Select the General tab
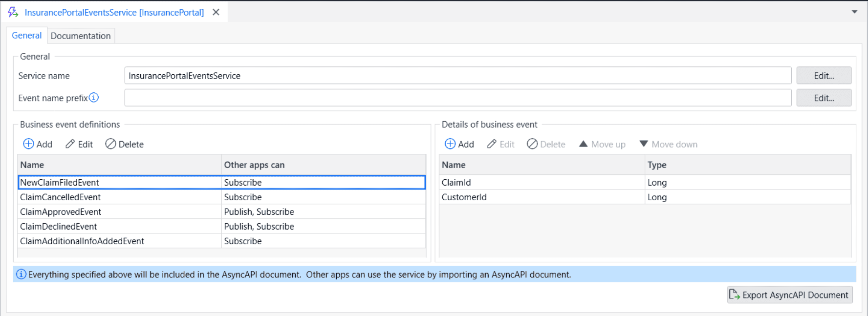 tap(27, 36)
